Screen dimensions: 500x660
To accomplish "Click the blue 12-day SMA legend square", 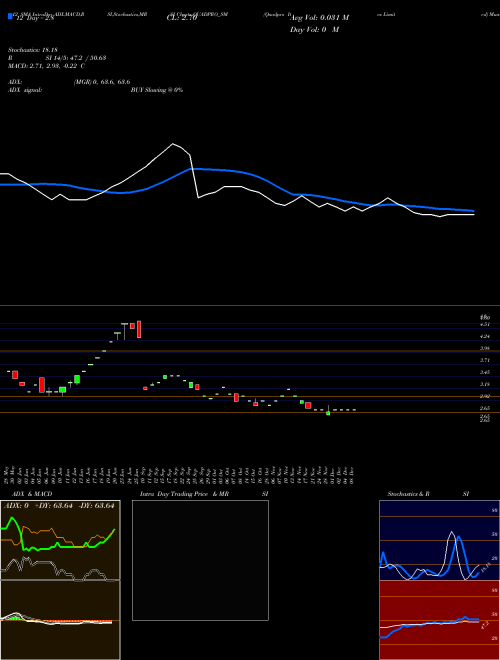I will (x=10, y=16).
